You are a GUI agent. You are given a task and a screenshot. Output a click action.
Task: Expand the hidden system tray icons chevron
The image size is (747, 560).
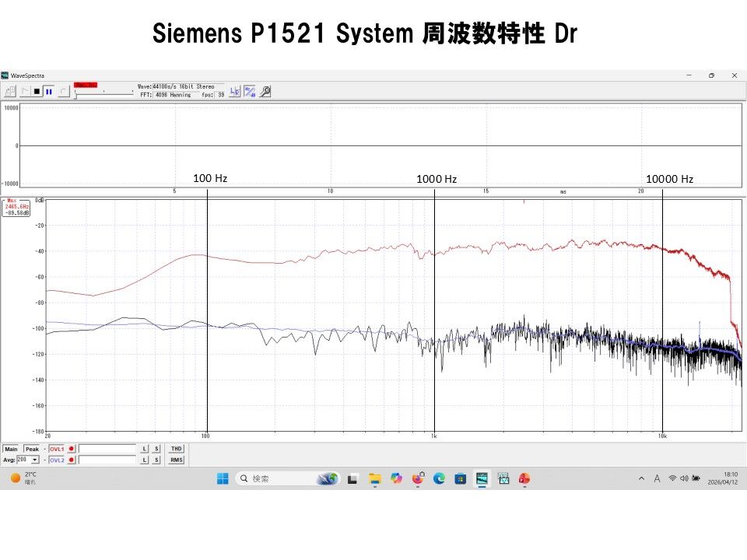tap(641, 478)
